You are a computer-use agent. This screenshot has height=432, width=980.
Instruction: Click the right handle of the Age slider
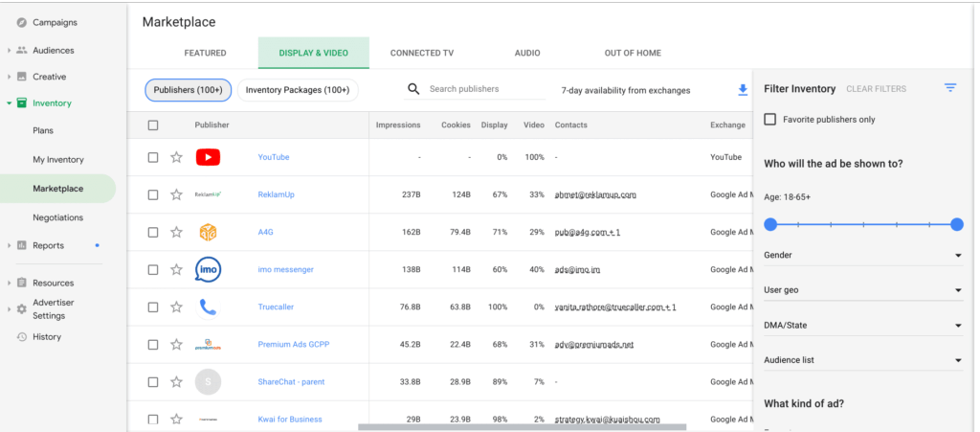click(956, 224)
